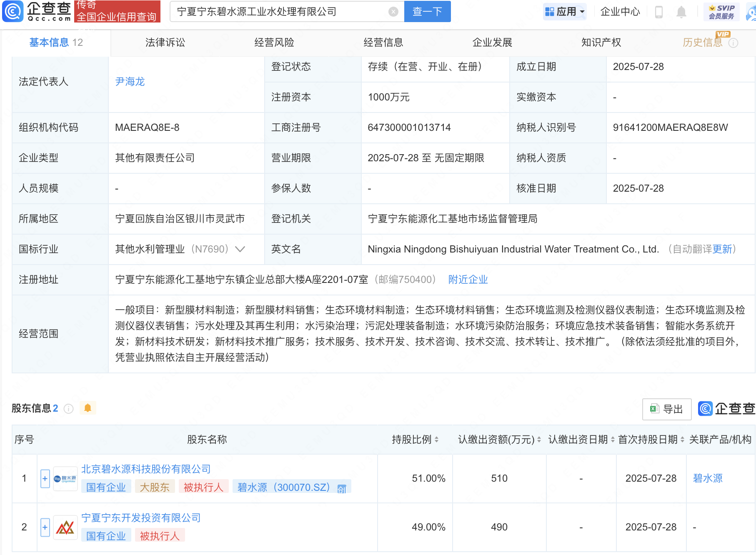
Task: Click the 大股东 tag
Action: click(155, 487)
